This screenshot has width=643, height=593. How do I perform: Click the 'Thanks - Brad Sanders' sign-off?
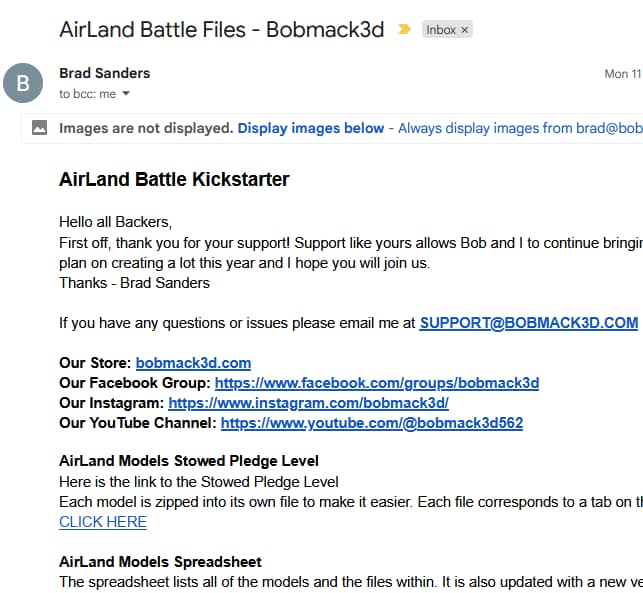point(135,283)
